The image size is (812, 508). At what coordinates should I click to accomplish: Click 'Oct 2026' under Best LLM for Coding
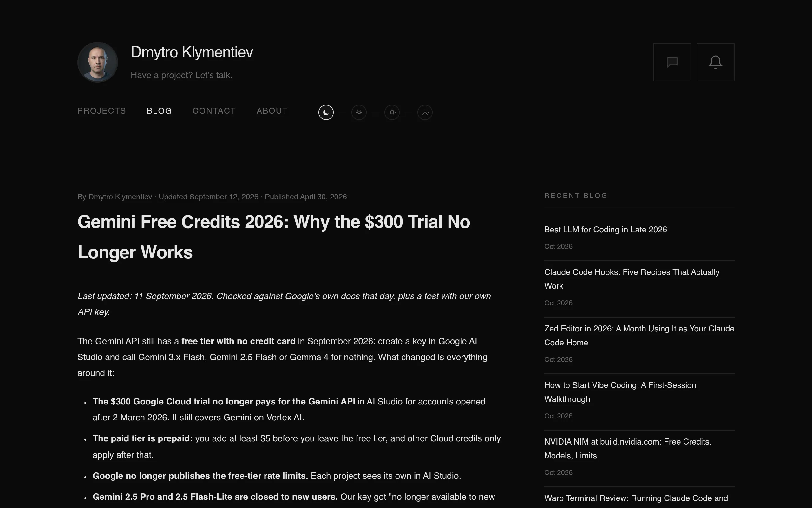(558, 247)
